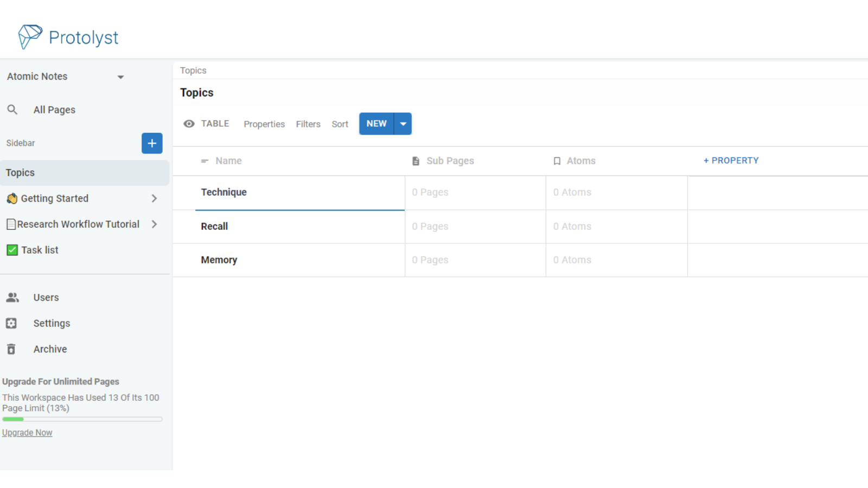Click the Upgrade Now link

pos(27,433)
